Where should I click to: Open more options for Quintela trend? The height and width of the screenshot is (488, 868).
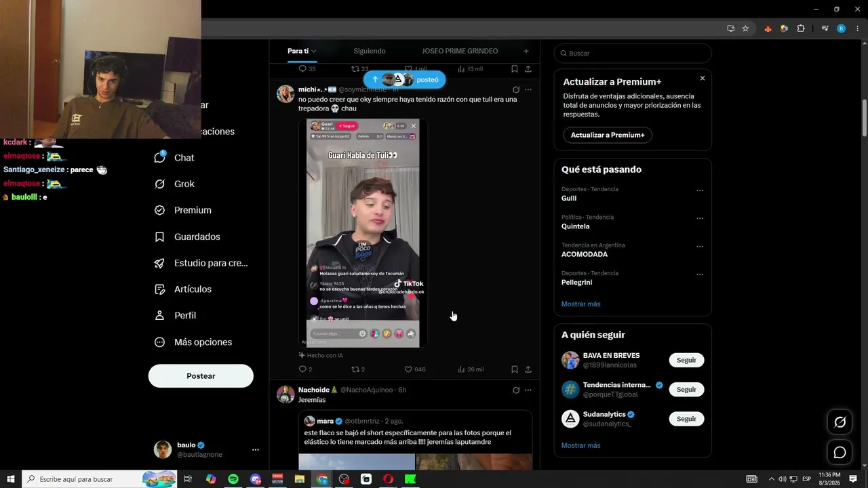pos(700,219)
